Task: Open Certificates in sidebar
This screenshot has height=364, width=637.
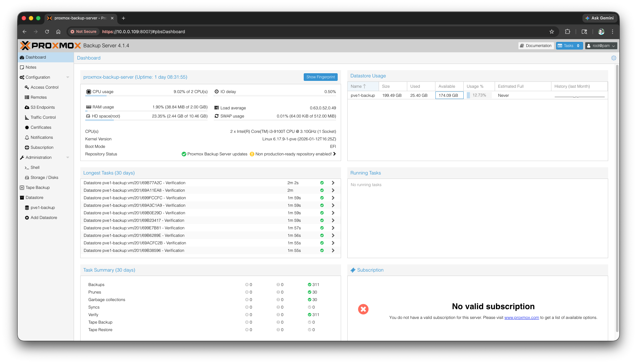Action: click(41, 127)
